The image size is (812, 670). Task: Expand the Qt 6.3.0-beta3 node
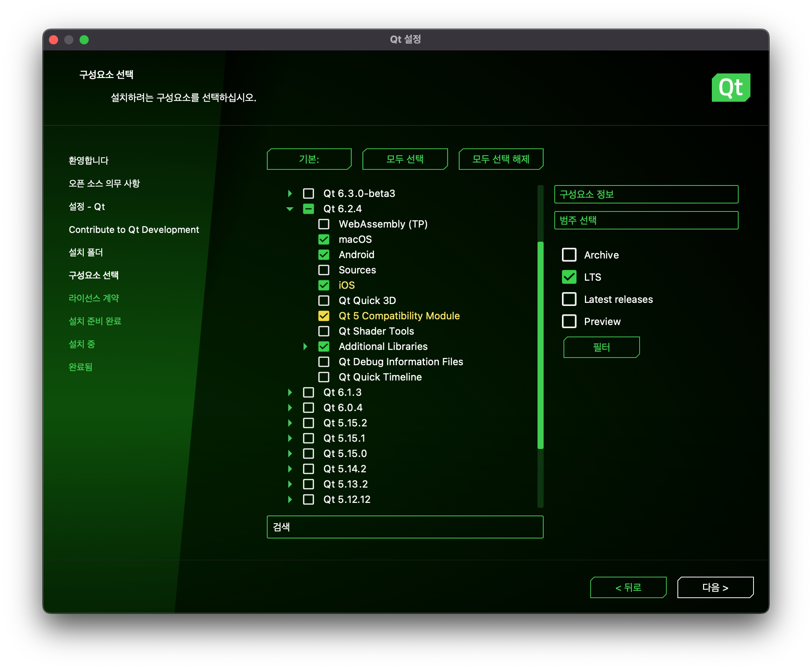[x=290, y=194]
